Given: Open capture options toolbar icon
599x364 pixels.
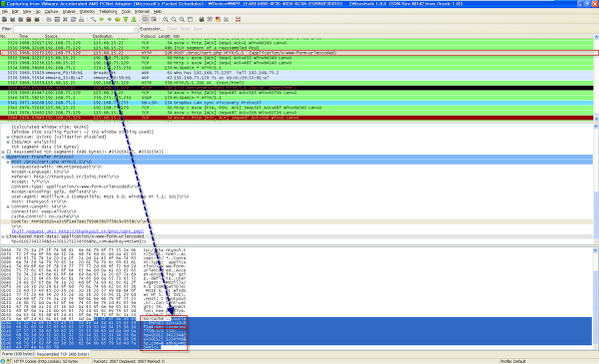Looking at the screenshot, I should click(x=13, y=20).
